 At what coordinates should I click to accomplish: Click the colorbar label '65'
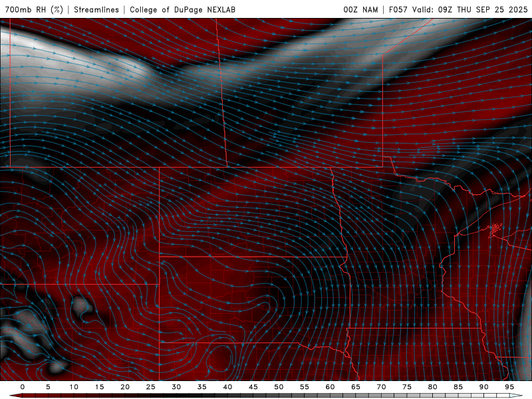(x=356, y=387)
